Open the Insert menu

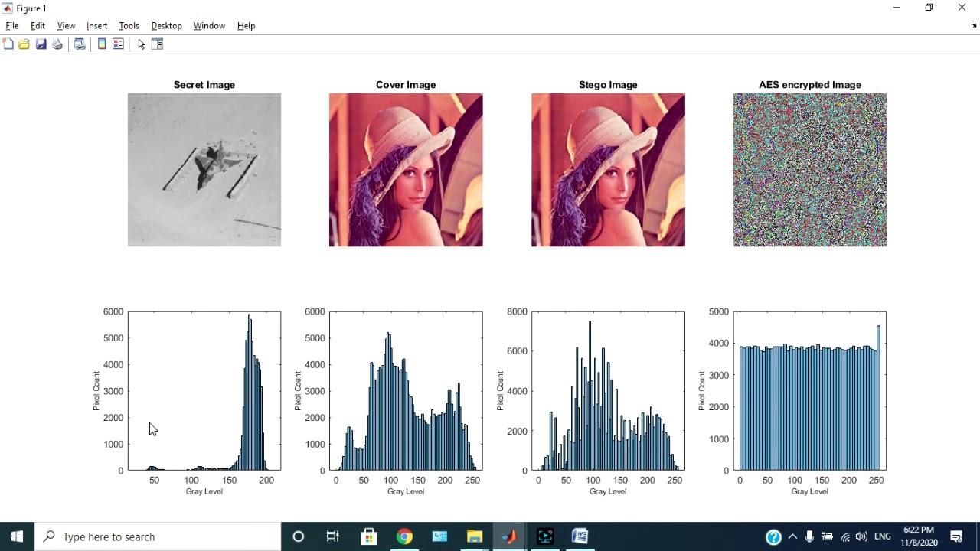97,26
